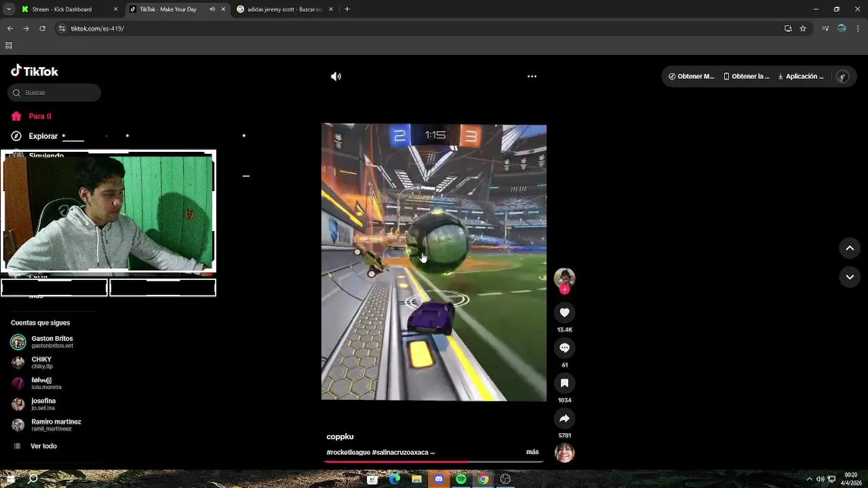
Task: Go forward in browser history
Action: coord(26,28)
